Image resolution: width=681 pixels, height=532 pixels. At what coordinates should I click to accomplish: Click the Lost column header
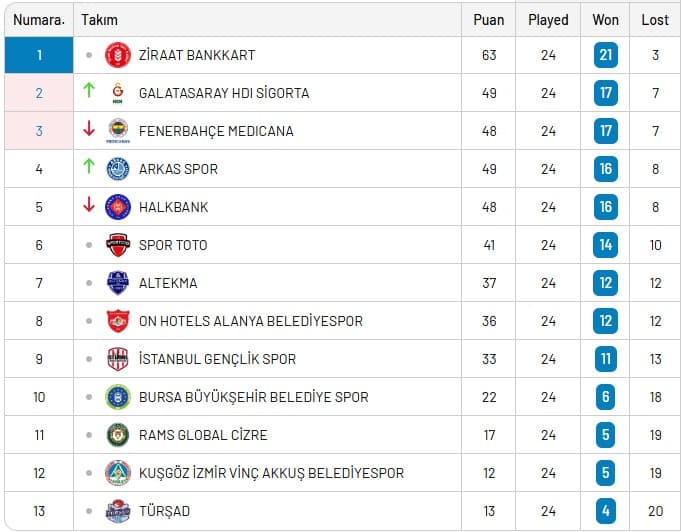tap(655, 20)
